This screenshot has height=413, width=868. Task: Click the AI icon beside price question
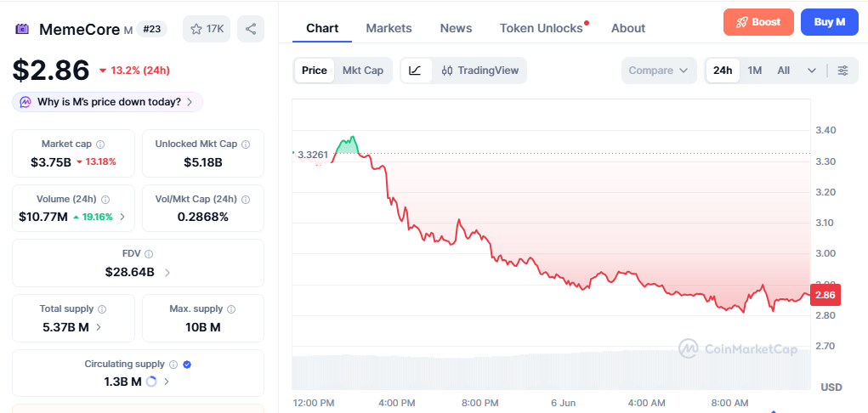point(26,102)
